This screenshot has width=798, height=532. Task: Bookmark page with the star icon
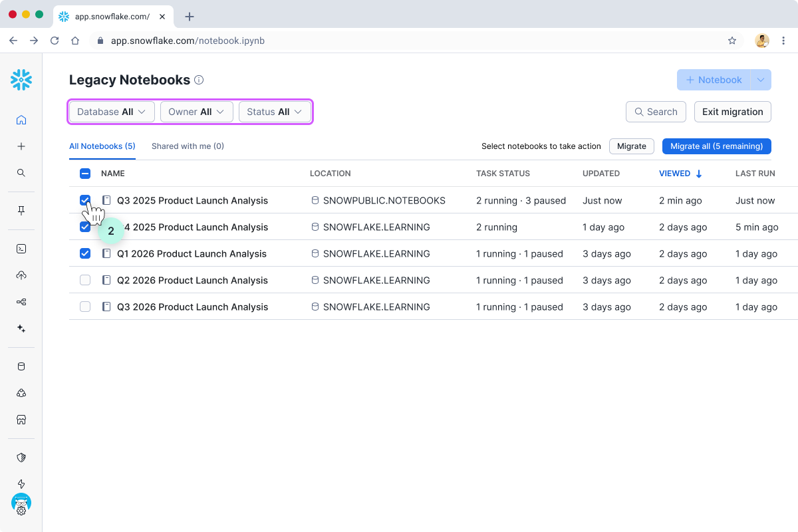point(732,41)
